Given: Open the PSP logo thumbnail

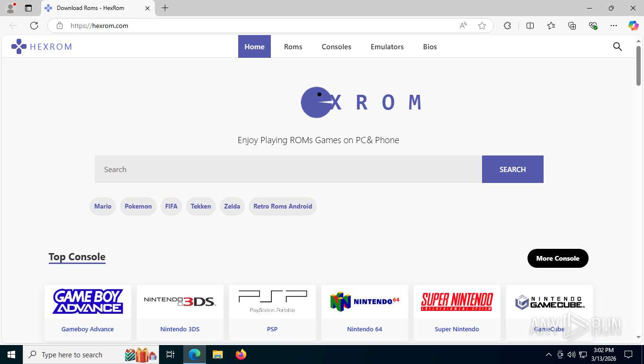Looking at the screenshot, I should click(272, 301).
